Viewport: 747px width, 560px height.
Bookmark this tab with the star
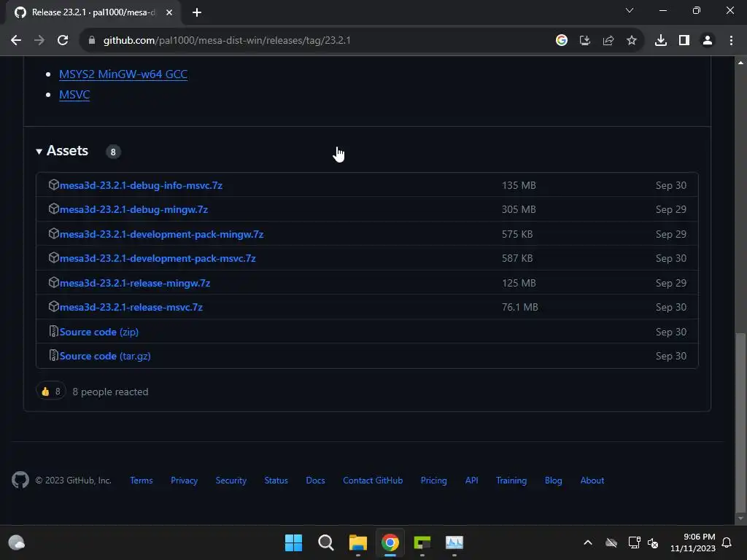coord(632,41)
